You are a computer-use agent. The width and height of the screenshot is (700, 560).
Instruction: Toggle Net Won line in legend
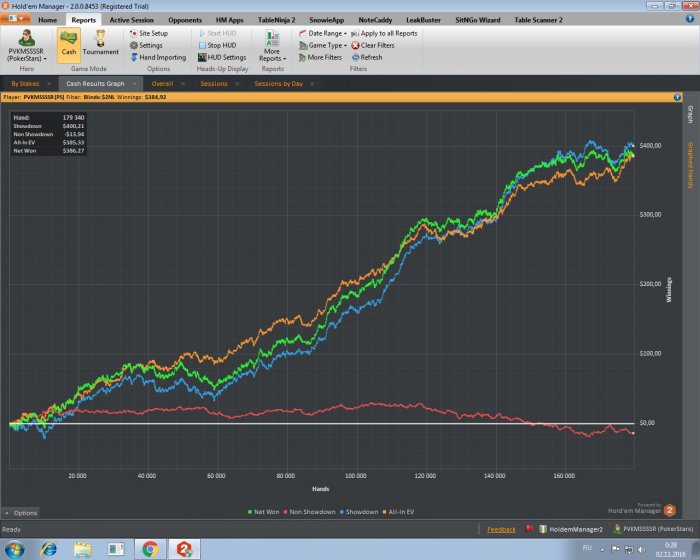click(x=264, y=511)
